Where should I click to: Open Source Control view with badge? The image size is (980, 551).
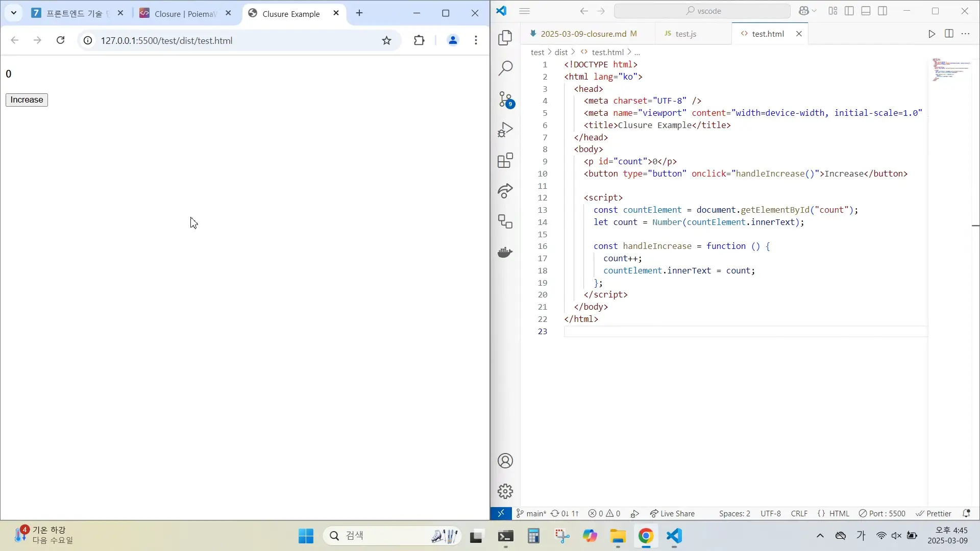[505, 99]
